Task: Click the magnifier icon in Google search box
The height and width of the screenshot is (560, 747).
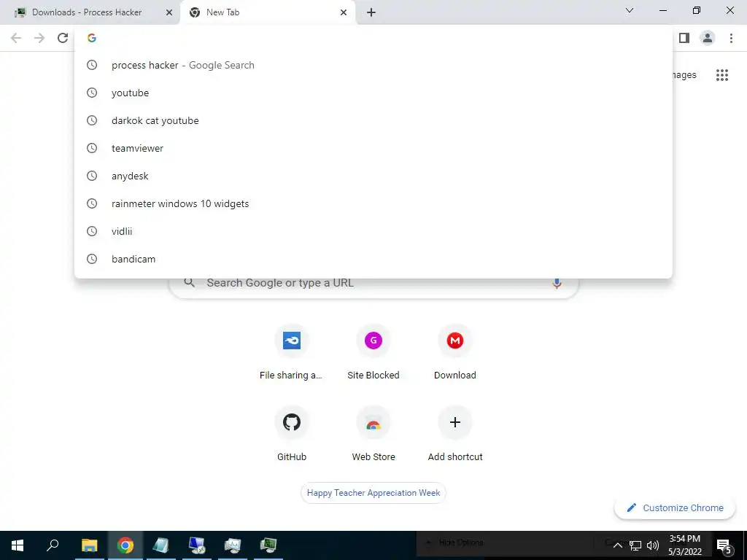Action: coord(189,283)
